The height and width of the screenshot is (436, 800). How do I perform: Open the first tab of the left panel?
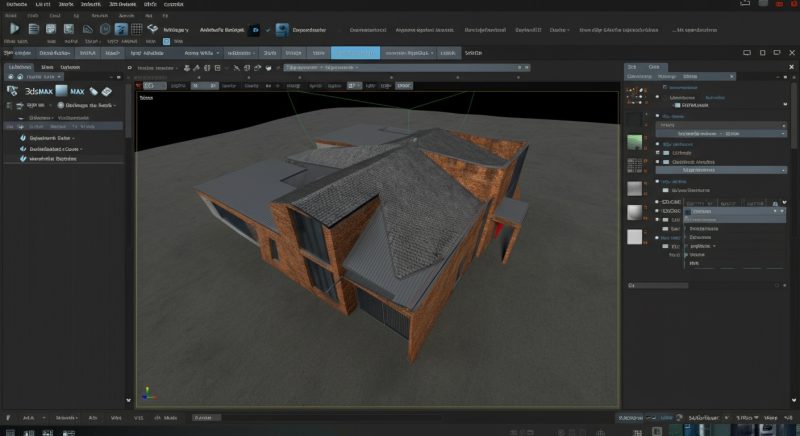[x=20, y=67]
